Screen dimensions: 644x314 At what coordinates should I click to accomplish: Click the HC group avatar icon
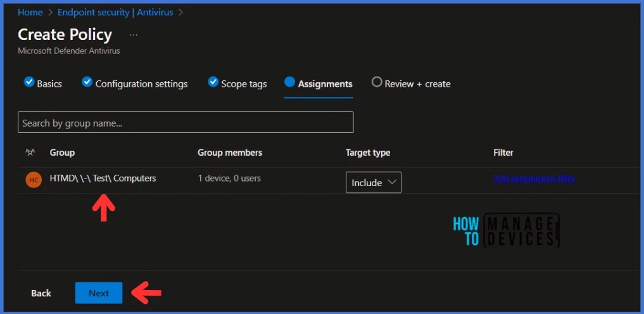(34, 180)
